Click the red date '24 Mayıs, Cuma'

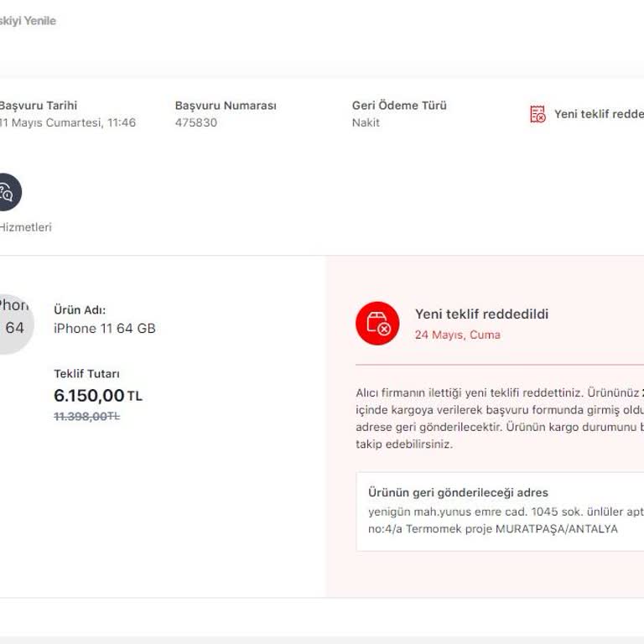457,335
